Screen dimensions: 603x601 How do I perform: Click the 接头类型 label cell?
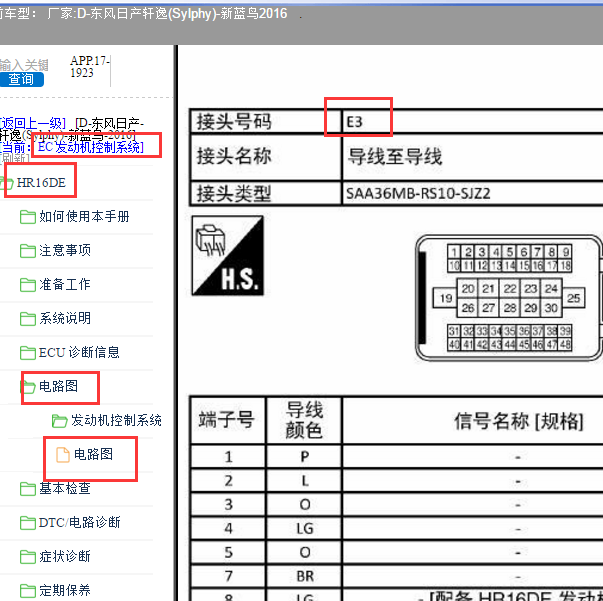(266, 193)
